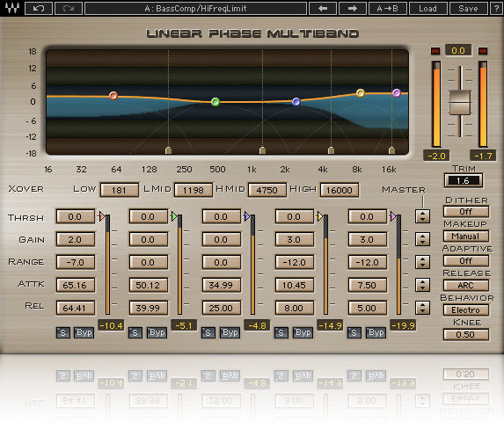Screen dimensions: 504x437
Task: Click band one Attack 65.16 field
Action: tap(76, 285)
